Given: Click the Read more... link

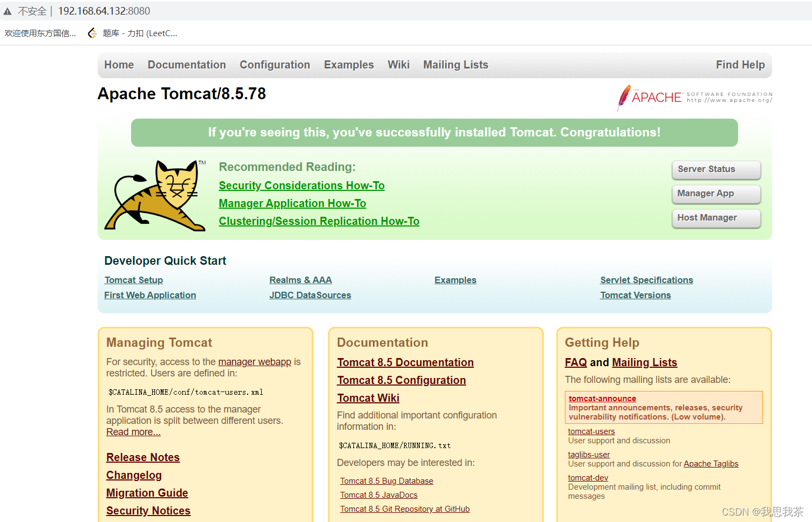Looking at the screenshot, I should tap(133, 432).
